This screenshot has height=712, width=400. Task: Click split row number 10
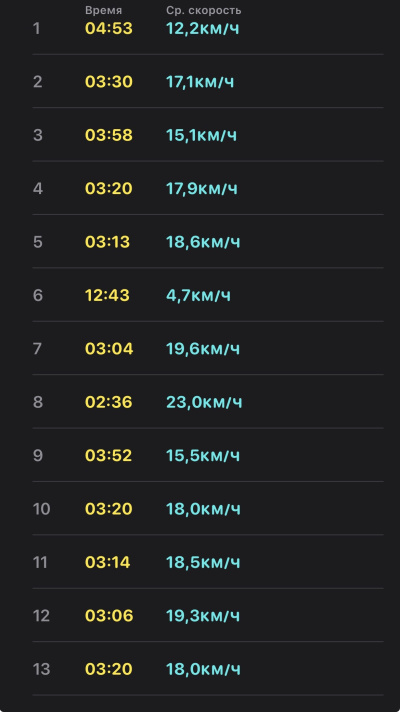pos(208,509)
